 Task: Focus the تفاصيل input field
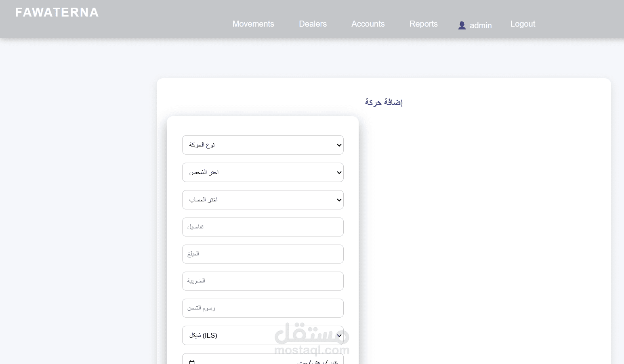coord(263,227)
